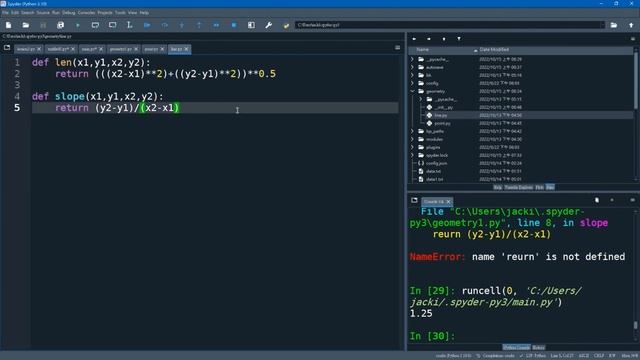640x360 pixels.
Task: Expand the plugins folder
Action: pos(412,147)
